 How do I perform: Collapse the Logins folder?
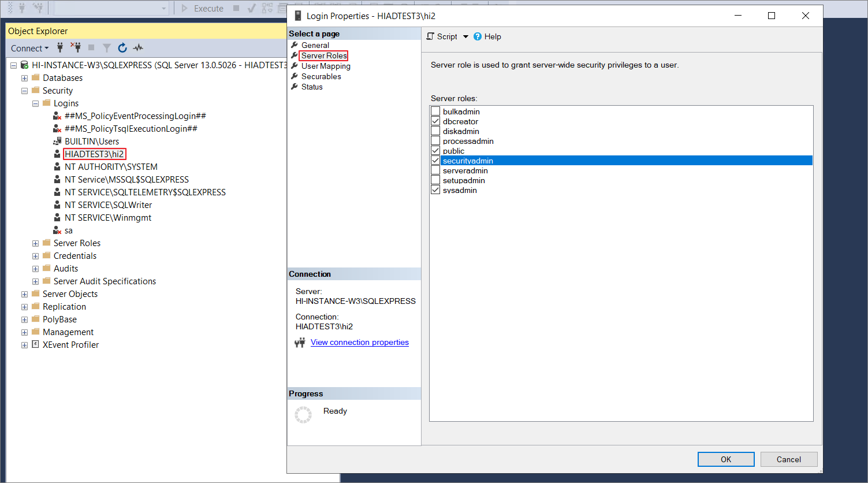coord(35,103)
